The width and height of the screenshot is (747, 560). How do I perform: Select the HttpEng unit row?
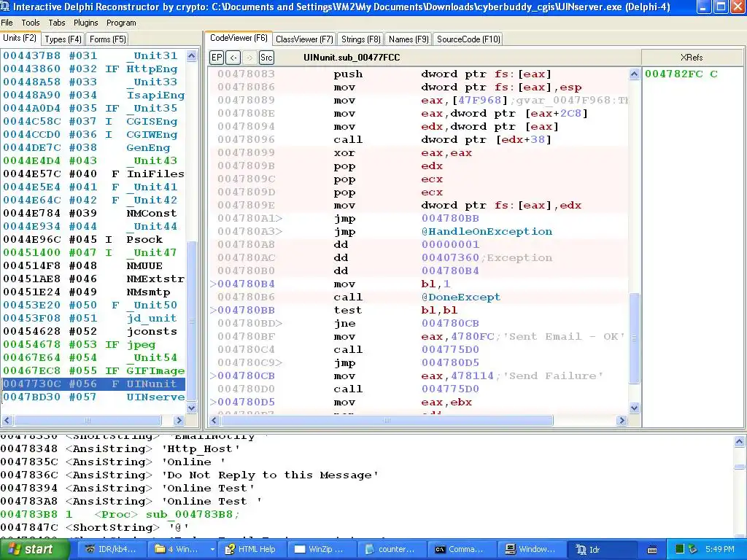93,69
